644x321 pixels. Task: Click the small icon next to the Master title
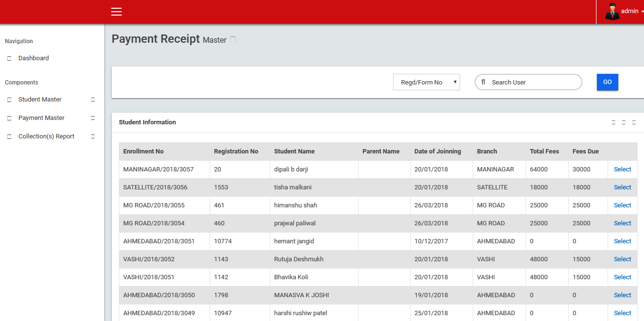pyautogui.click(x=233, y=39)
